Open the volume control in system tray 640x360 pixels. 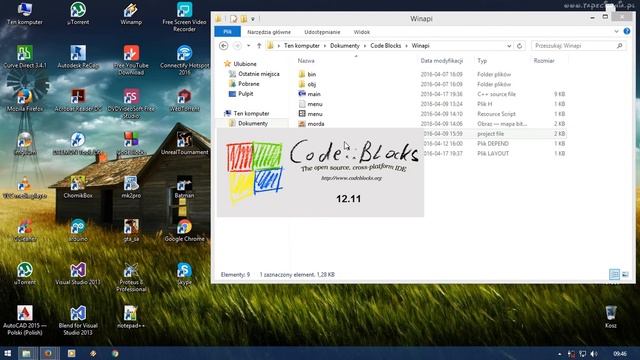[594, 353]
